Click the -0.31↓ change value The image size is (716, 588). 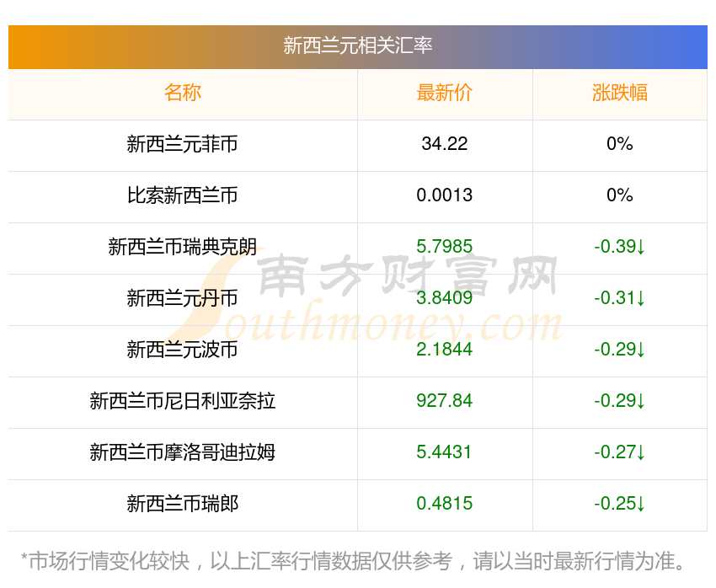tap(620, 298)
